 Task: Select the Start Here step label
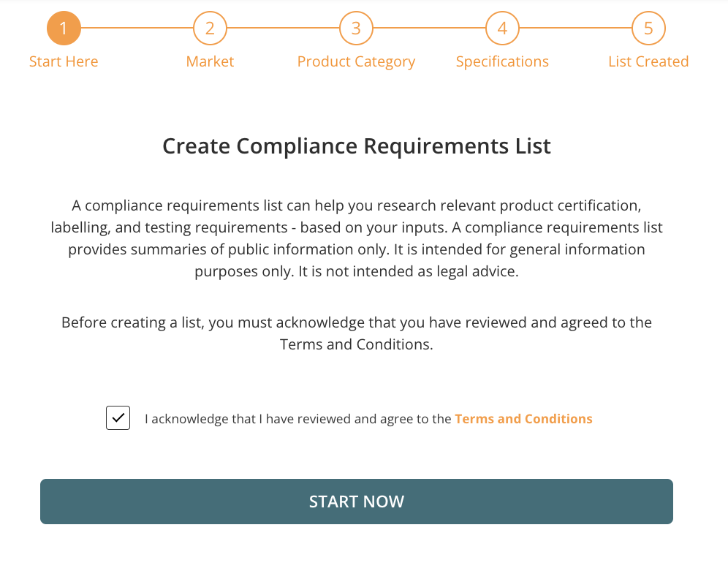coord(64,61)
